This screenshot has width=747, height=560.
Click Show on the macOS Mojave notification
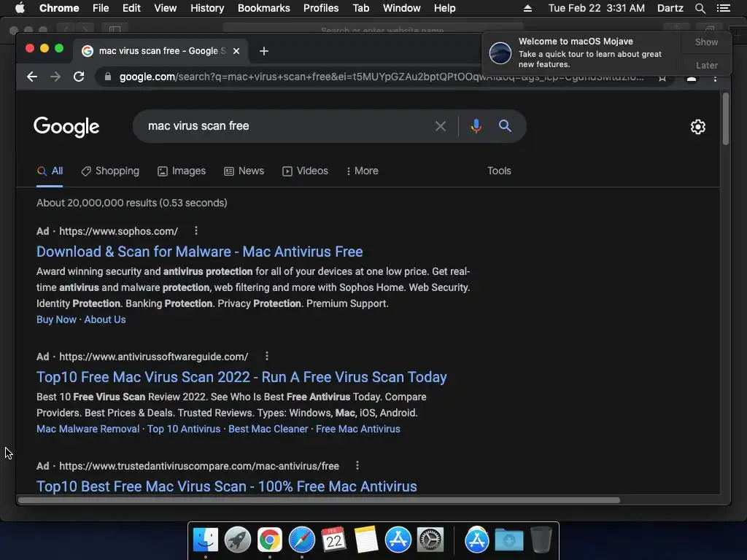pyautogui.click(x=706, y=42)
